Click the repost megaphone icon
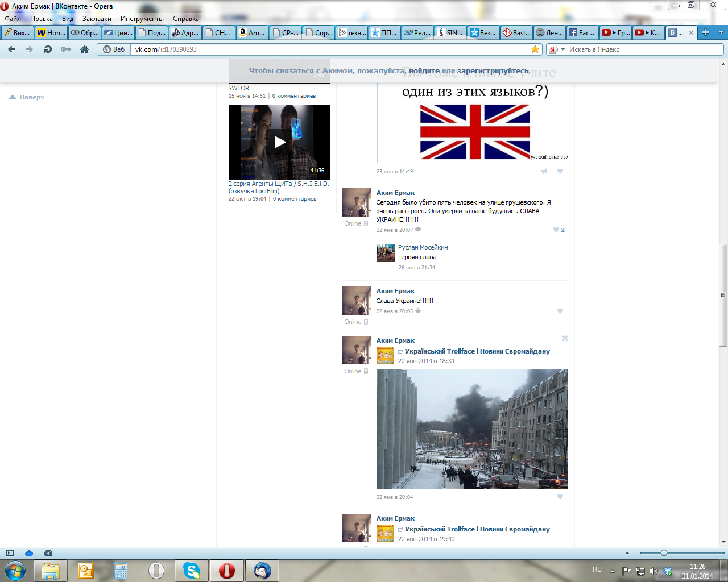Viewport: 728px width, 582px height. tap(544, 171)
